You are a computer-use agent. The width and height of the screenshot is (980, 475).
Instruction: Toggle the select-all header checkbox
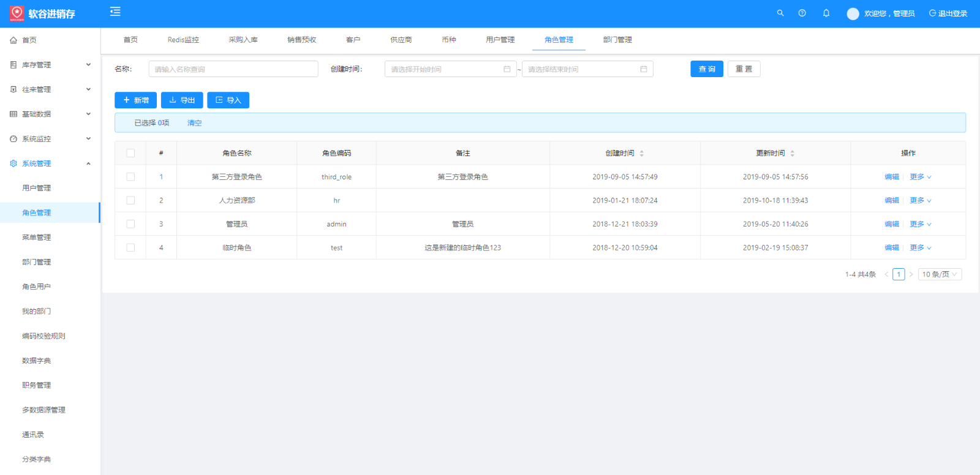pyautogui.click(x=130, y=153)
